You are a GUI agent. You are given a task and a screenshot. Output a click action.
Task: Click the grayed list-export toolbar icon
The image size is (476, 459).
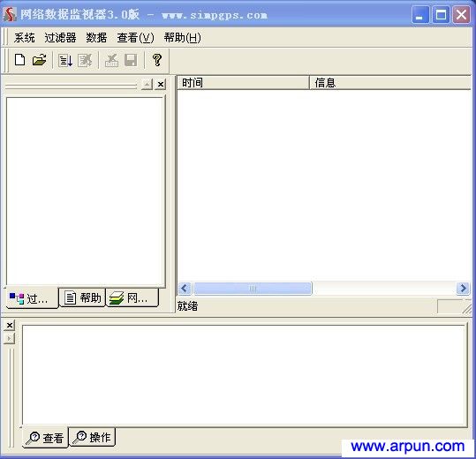point(85,60)
